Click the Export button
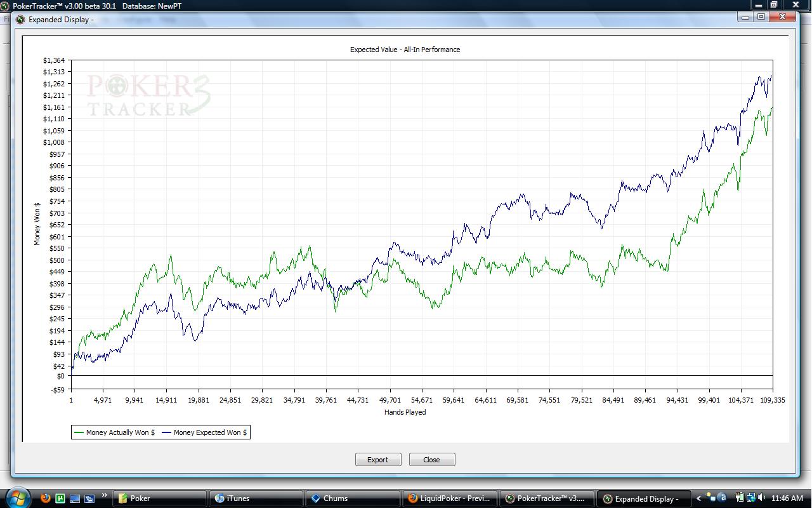This screenshot has height=508, width=812. coord(378,460)
